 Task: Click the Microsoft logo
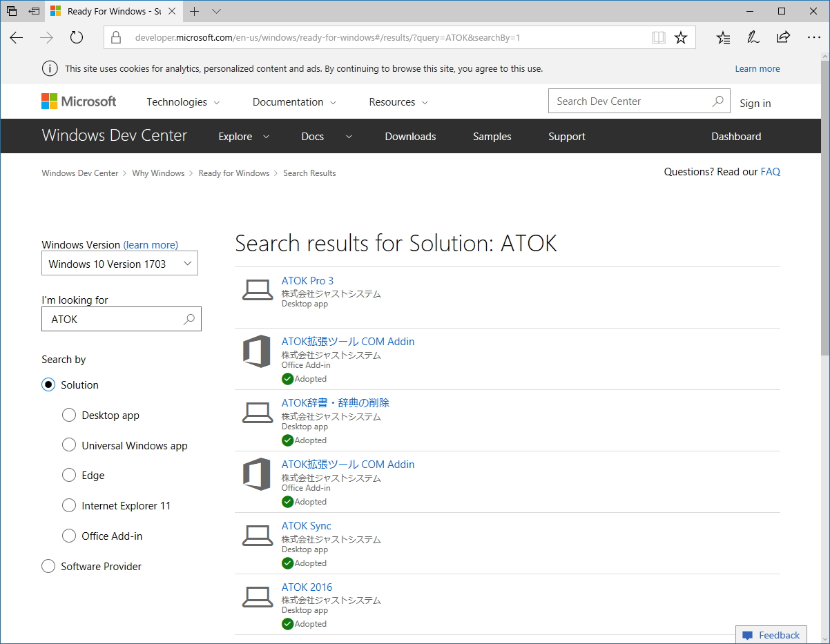pos(79,101)
